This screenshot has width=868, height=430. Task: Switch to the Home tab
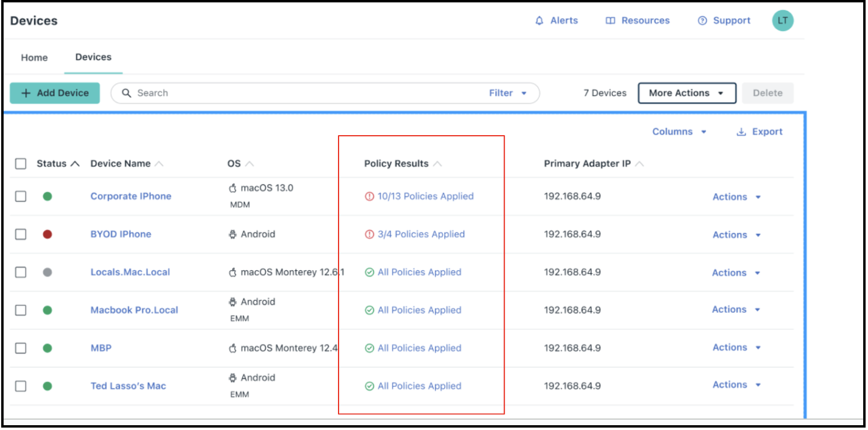coord(34,58)
